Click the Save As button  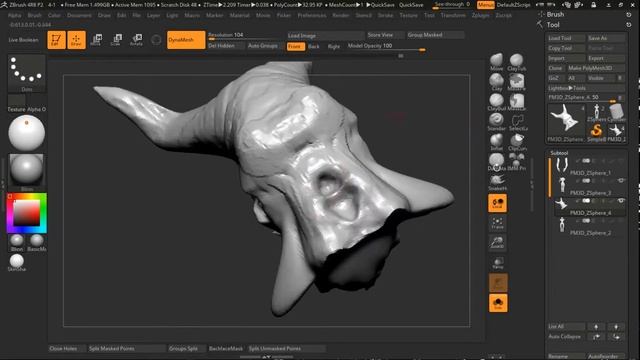[x=606, y=38]
